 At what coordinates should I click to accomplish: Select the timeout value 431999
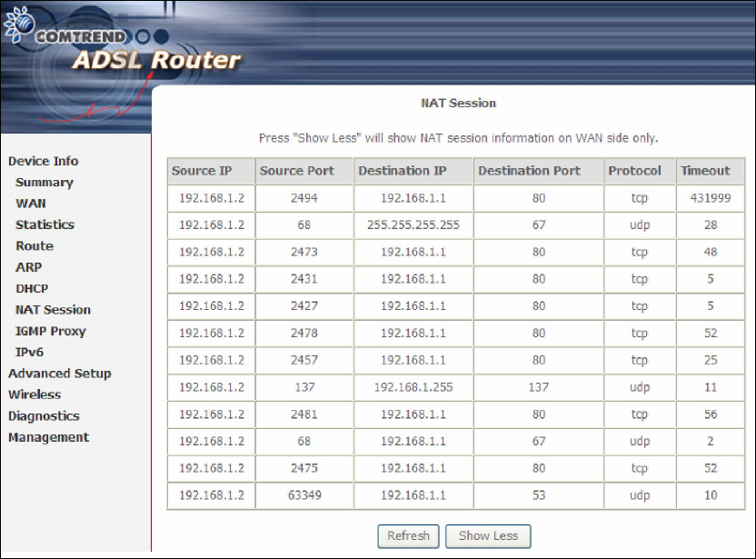coord(711,198)
